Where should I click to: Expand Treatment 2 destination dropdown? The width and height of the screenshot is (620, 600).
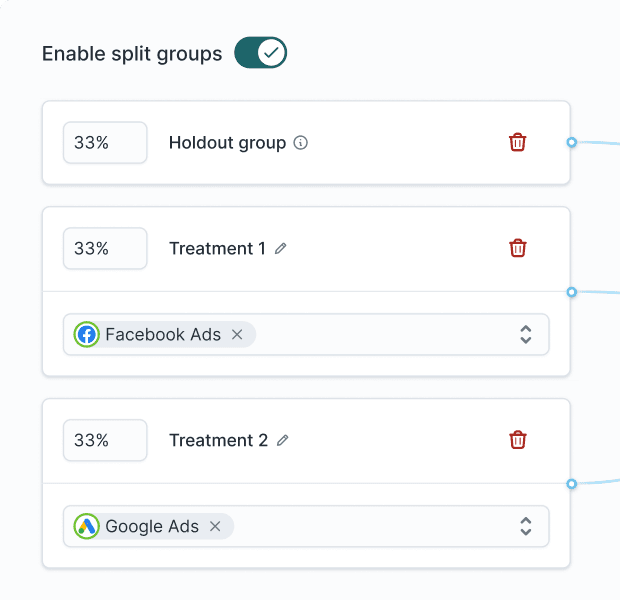click(x=526, y=527)
